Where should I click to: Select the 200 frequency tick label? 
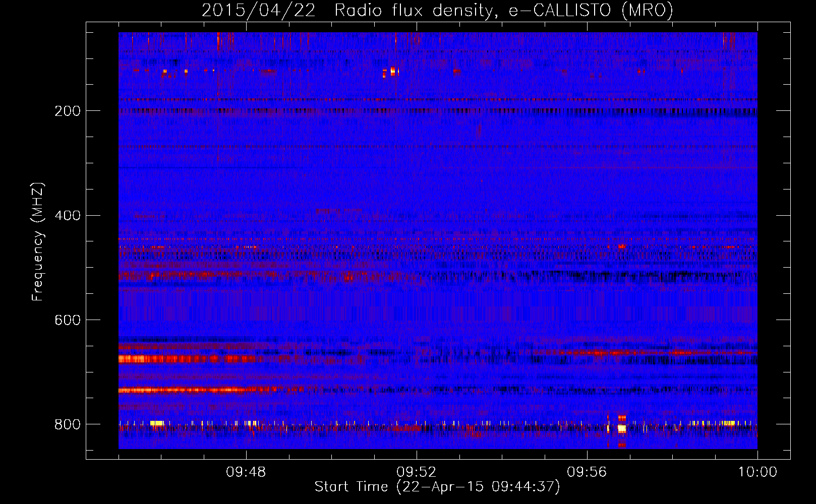(x=68, y=111)
